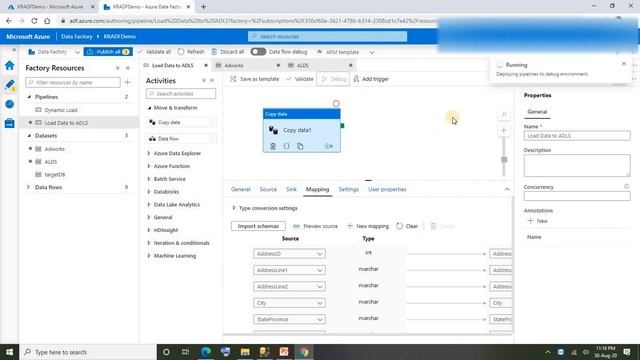Viewport: 640px width, 360px height.
Task: Open City source column dropdown
Action: click(x=289, y=303)
